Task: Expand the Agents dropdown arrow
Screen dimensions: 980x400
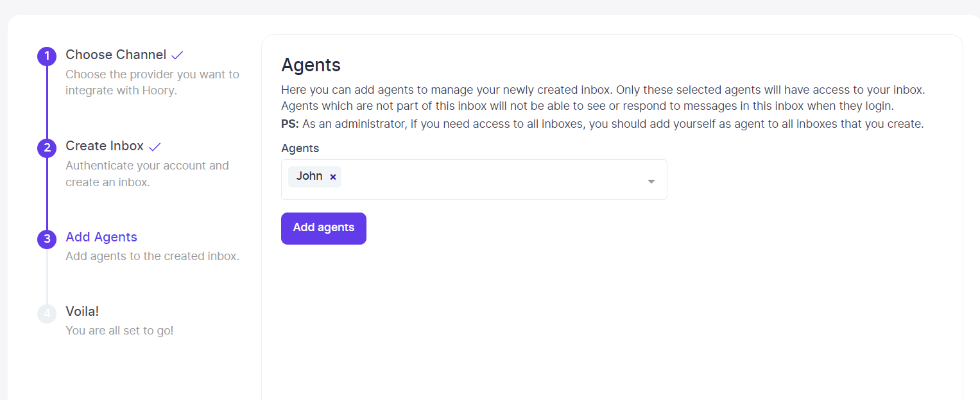Action: [651, 181]
